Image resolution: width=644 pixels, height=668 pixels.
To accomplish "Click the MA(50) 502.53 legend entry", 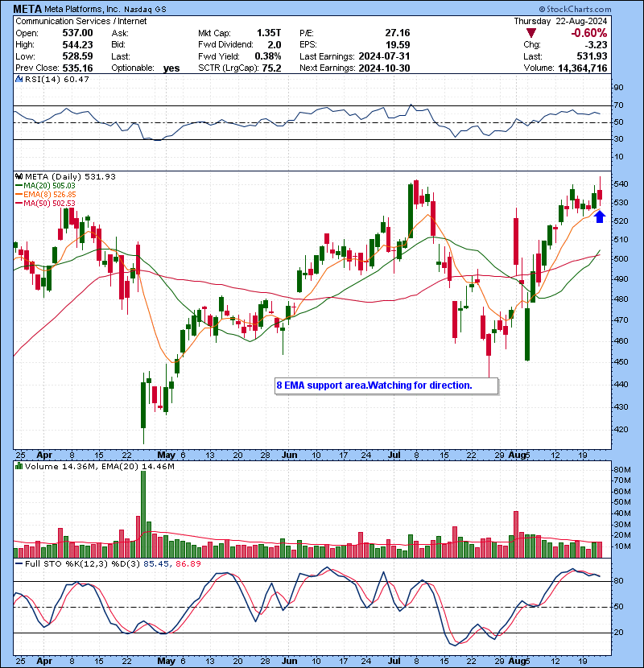I will click(49, 203).
